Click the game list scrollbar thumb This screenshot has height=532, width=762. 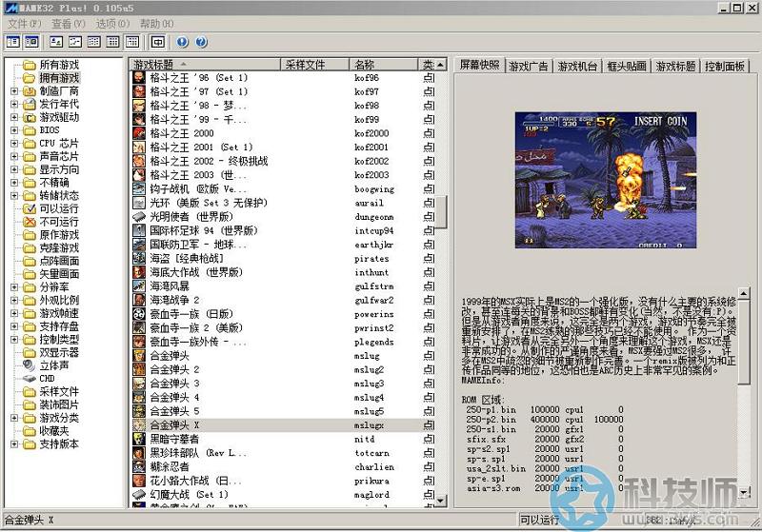[x=441, y=211]
